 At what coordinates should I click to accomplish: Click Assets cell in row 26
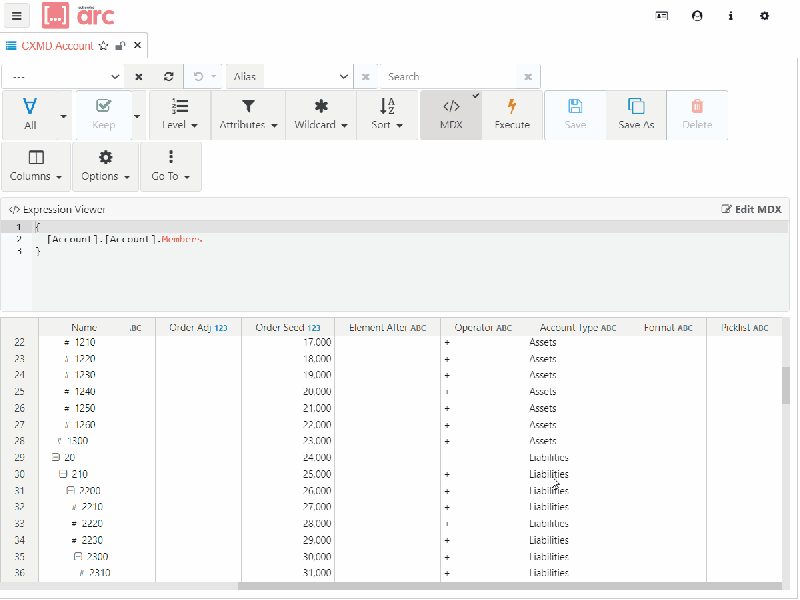pyautogui.click(x=542, y=408)
